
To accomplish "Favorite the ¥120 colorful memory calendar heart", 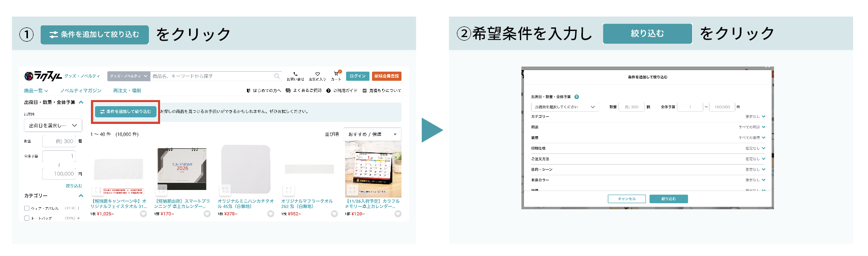I will [x=398, y=214].
